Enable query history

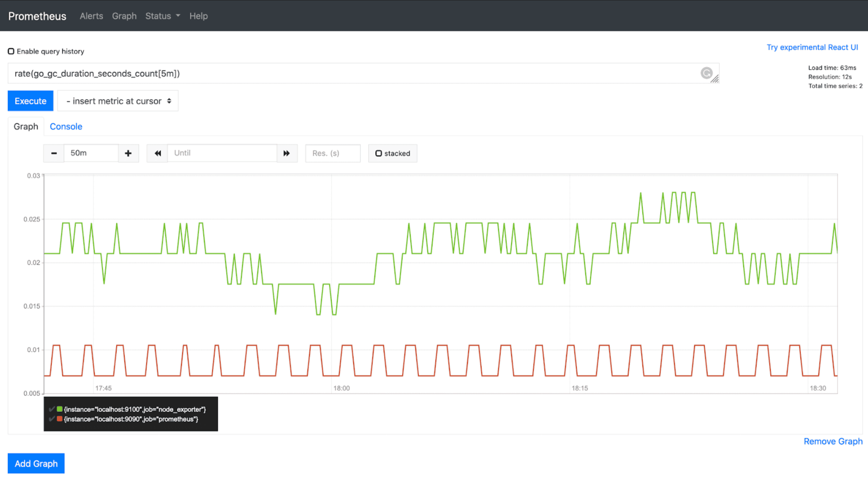[x=11, y=51]
